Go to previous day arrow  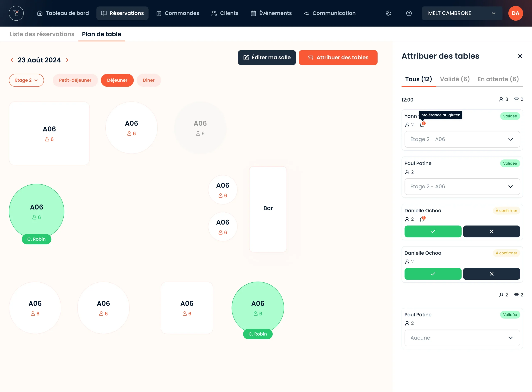click(x=12, y=60)
